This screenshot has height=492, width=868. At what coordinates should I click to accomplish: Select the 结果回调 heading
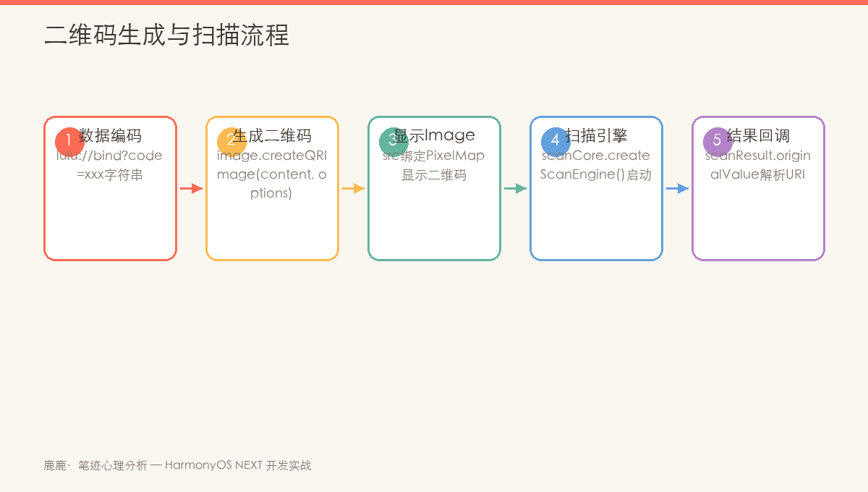coord(758,135)
